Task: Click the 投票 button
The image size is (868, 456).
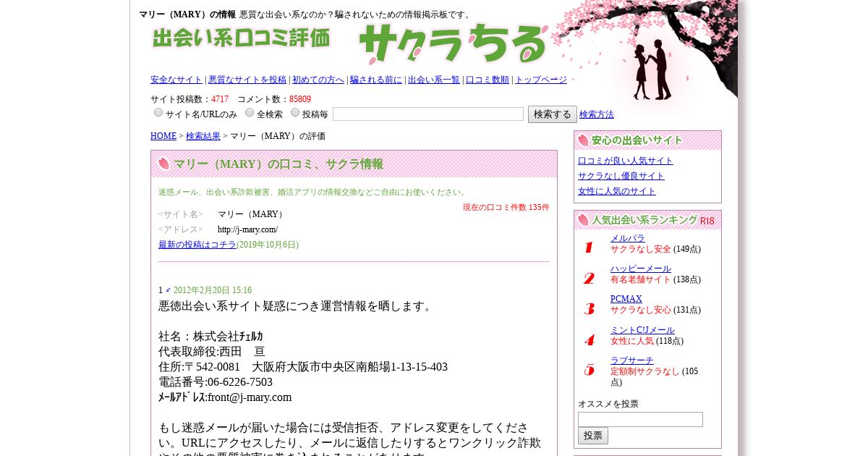Action: click(593, 436)
